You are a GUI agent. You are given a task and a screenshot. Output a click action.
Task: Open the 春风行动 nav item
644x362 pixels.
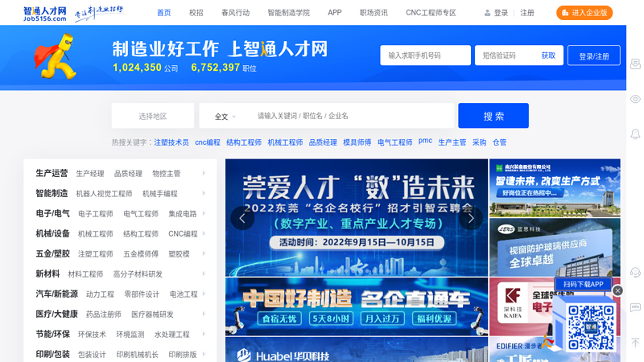[x=235, y=13]
